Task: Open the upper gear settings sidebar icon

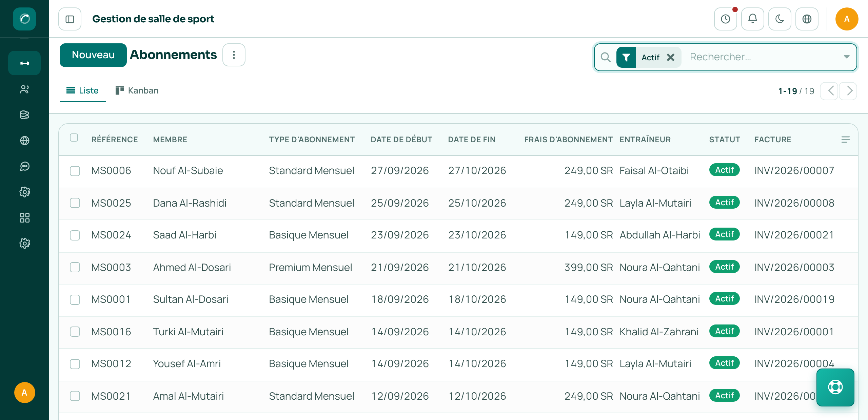Action: [24, 192]
